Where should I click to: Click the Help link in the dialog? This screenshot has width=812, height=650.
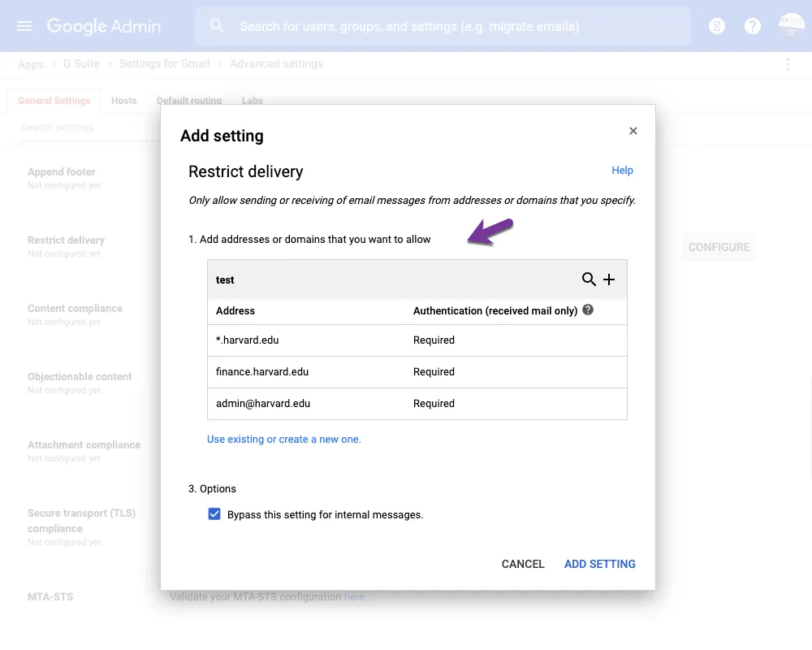coord(623,171)
